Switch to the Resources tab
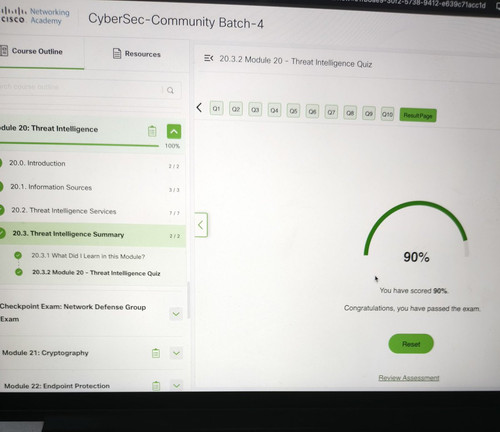This screenshot has height=432, width=500. (137, 54)
